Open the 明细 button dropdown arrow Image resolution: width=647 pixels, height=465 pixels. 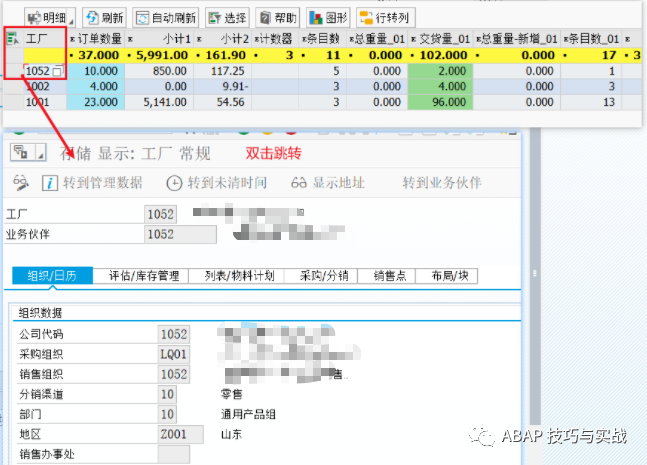point(71,20)
